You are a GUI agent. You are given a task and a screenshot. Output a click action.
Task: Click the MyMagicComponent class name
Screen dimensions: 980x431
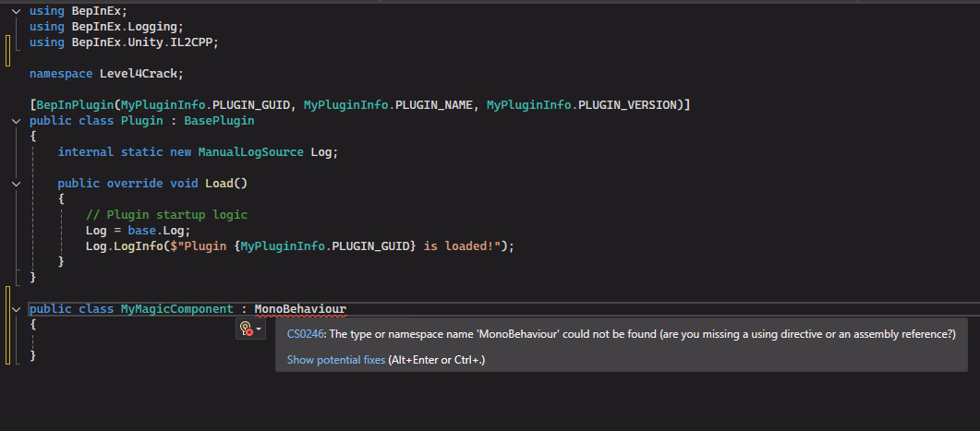tap(176, 309)
